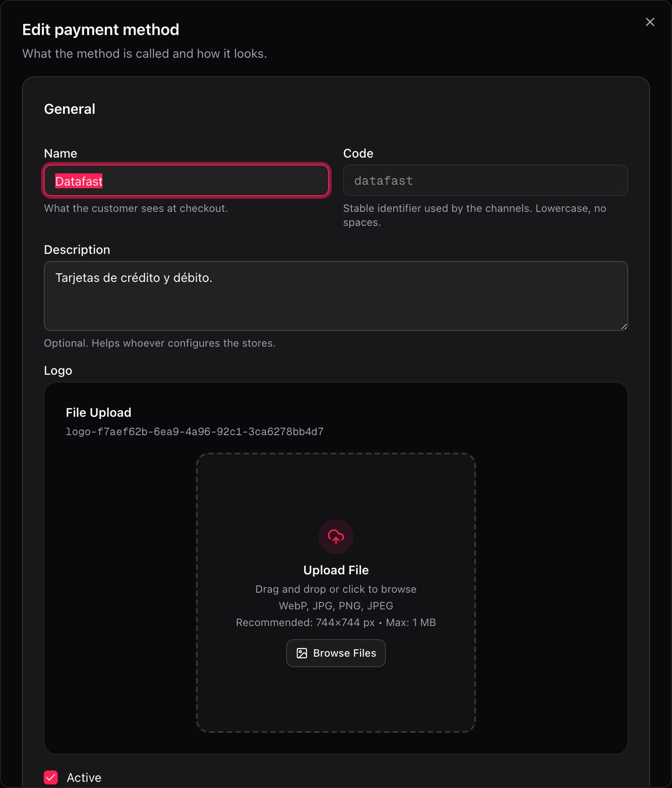
Task: Click the Browse Files button
Action: coord(336,653)
